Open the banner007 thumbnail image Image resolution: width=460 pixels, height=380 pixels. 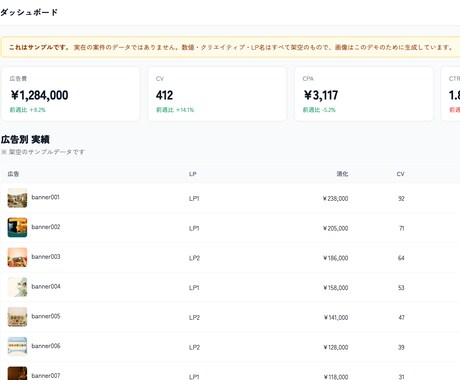pyautogui.click(x=17, y=373)
